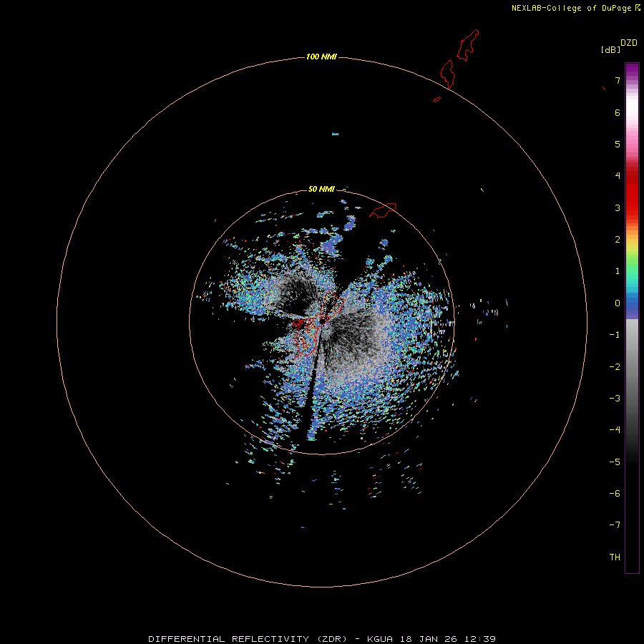
Task: Click the -7 value on color scale
Action: pyautogui.click(x=615, y=525)
